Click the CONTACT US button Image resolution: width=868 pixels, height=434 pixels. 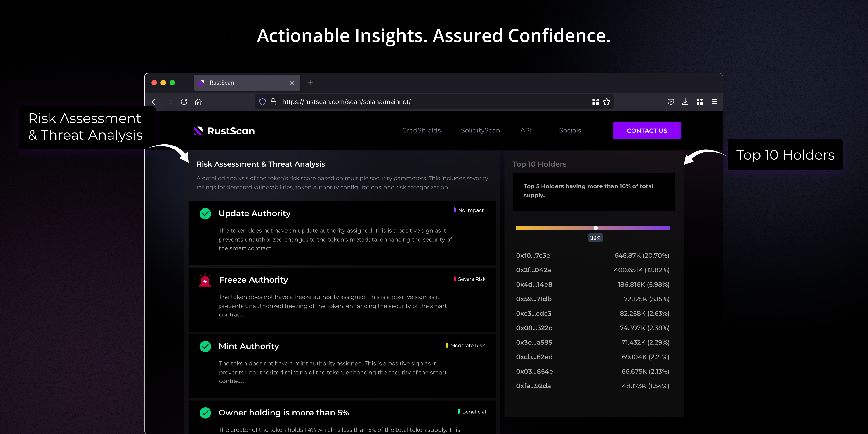pos(647,130)
